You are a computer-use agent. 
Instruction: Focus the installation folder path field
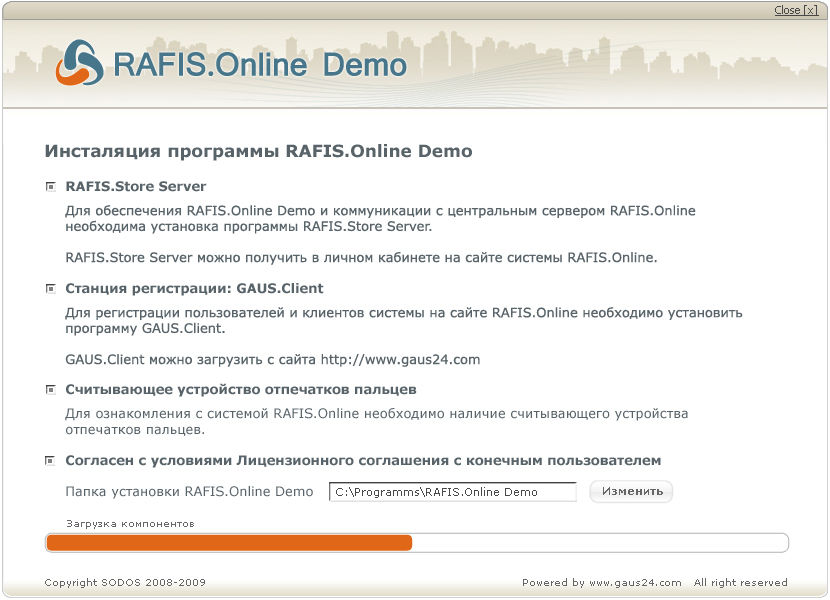coord(453,492)
